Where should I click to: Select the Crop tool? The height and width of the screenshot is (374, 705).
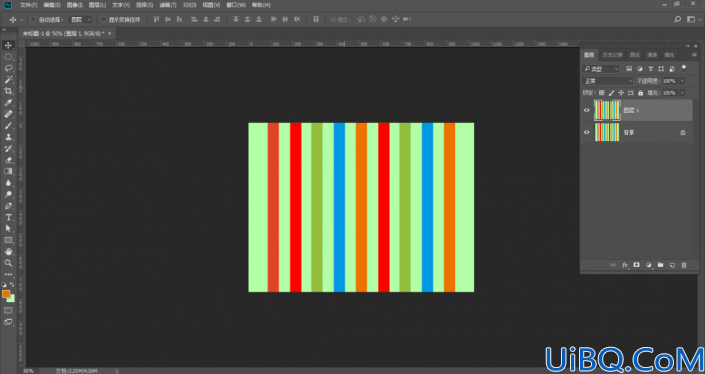click(8, 91)
